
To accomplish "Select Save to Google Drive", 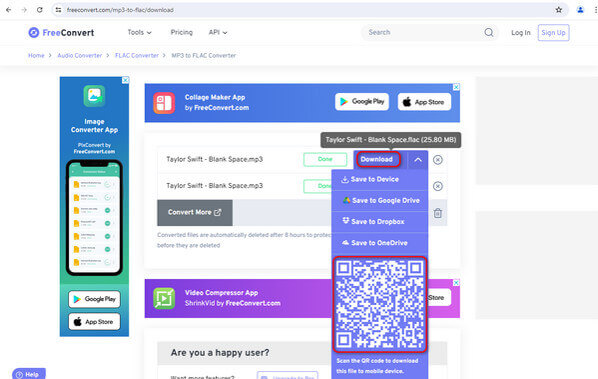I will click(x=379, y=201).
